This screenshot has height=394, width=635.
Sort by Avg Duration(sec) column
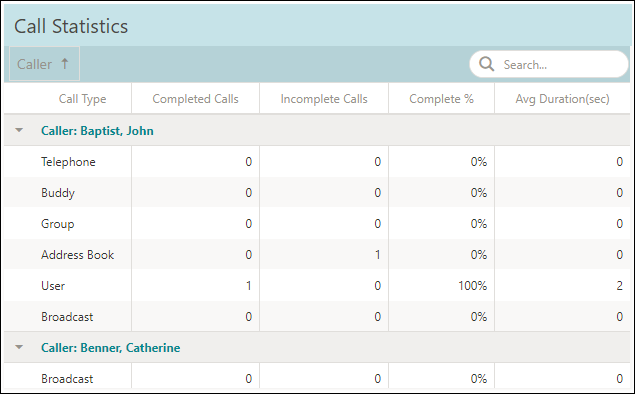[x=562, y=99]
